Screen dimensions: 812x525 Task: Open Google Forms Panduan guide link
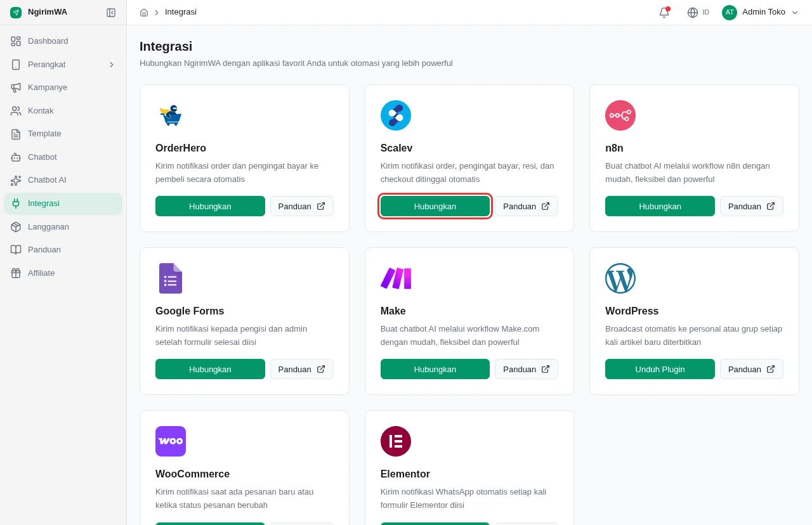(x=302, y=369)
